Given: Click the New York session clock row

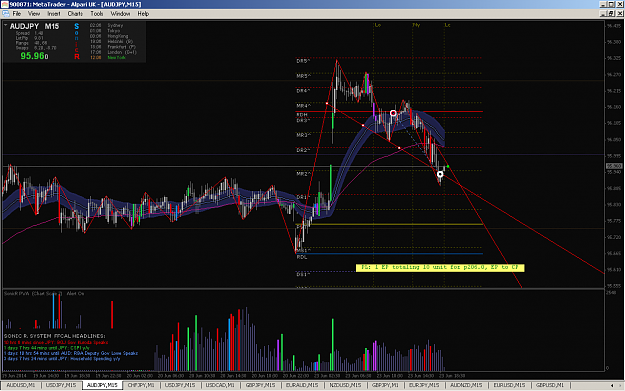Looking at the screenshot, I should [108, 57].
